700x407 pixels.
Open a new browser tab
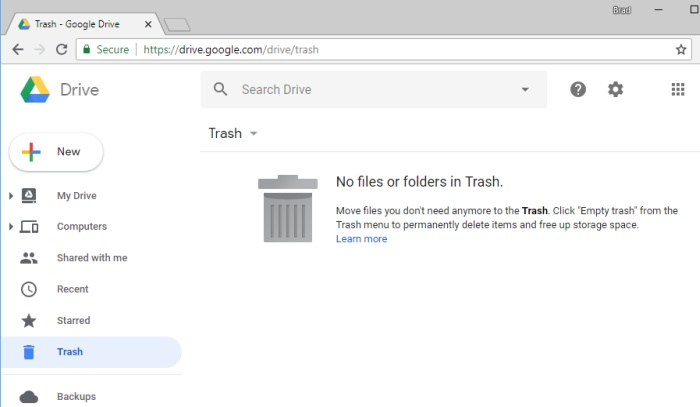click(x=177, y=25)
